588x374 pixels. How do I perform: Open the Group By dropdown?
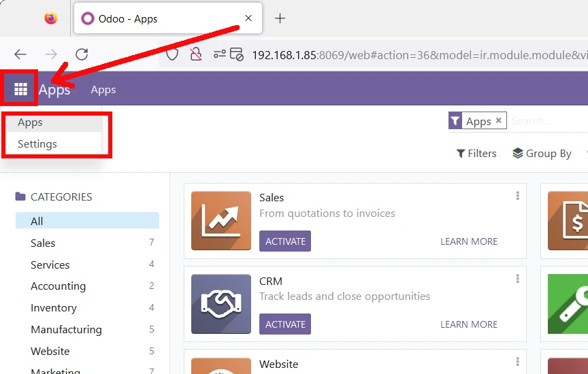542,153
